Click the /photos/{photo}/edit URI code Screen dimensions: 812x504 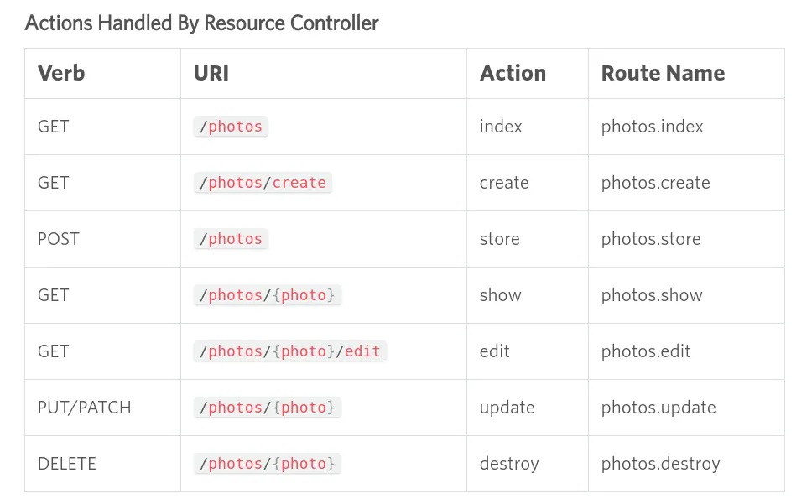[290, 351]
